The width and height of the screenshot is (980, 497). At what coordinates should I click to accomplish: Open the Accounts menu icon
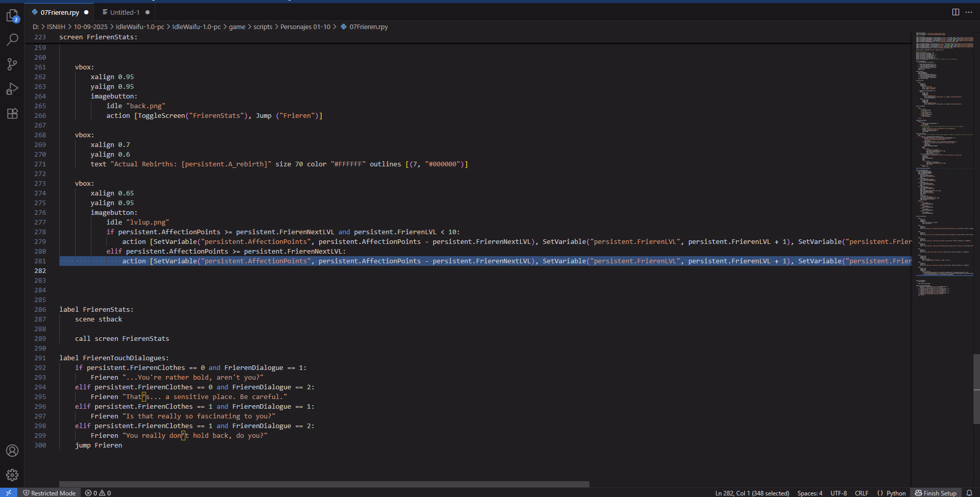[12, 451]
